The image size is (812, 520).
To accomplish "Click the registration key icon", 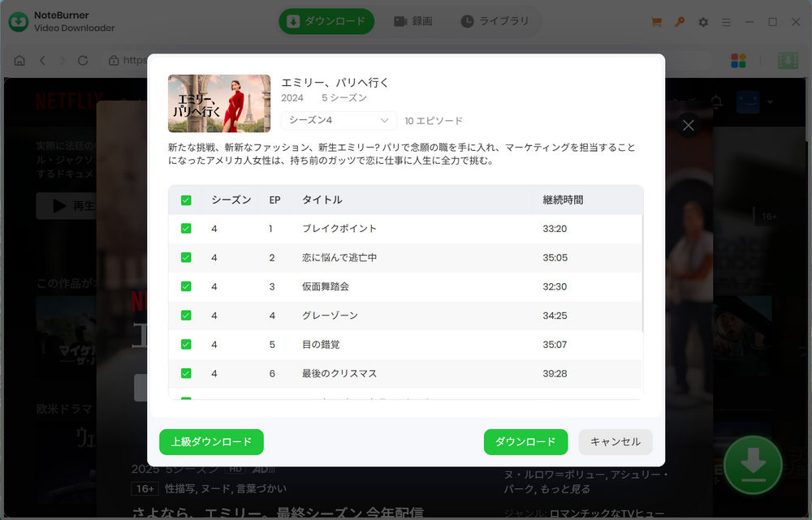I will click(x=680, y=22).
